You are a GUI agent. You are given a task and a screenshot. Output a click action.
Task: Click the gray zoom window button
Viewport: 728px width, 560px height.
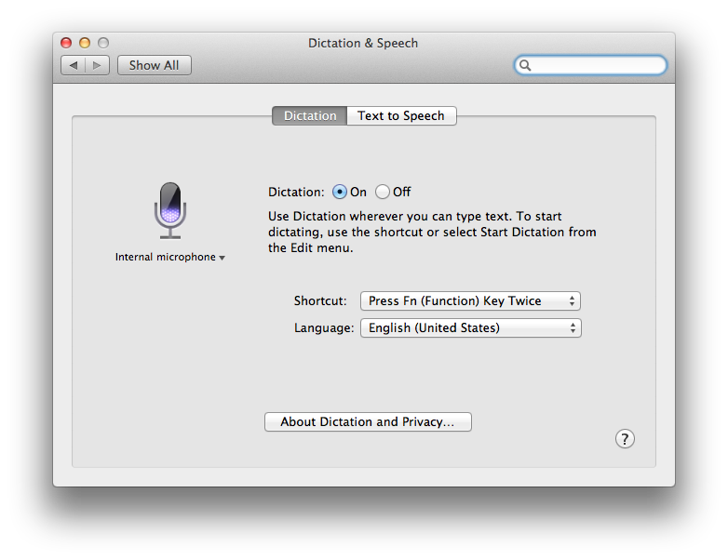[x=103, y=43]
